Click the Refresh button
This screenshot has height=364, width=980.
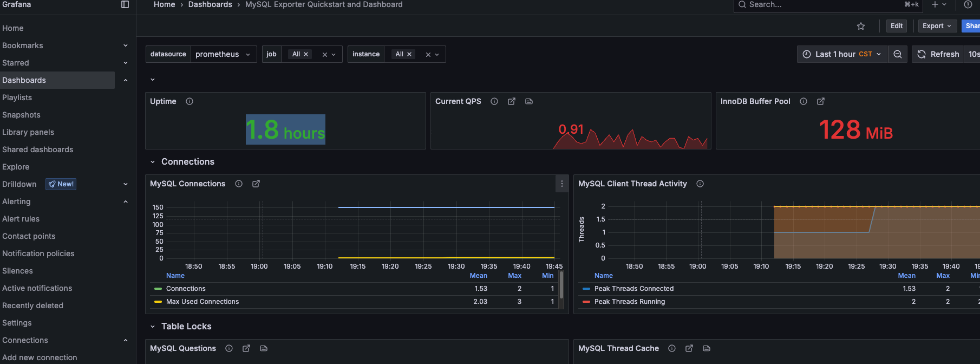(939, 54)
